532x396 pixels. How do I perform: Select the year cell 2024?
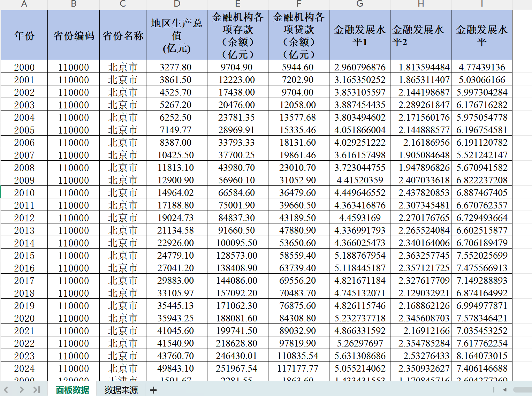tap(24, 368)
